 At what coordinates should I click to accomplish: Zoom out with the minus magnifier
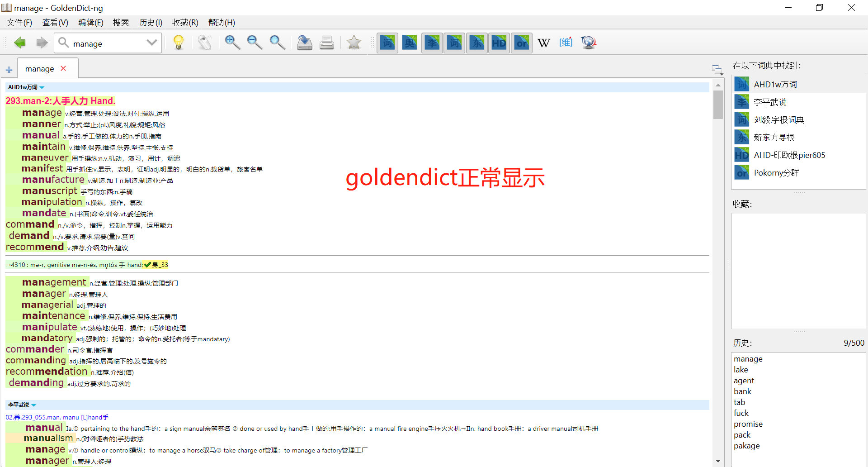point(255,43)
